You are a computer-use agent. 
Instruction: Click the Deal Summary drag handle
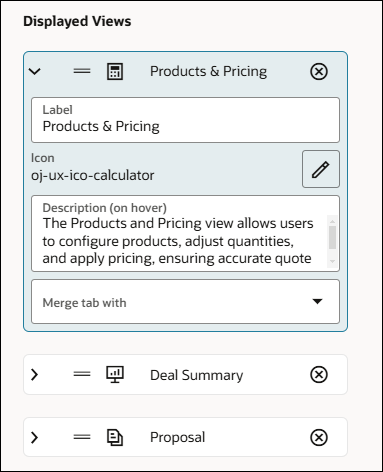pos(82,374)
